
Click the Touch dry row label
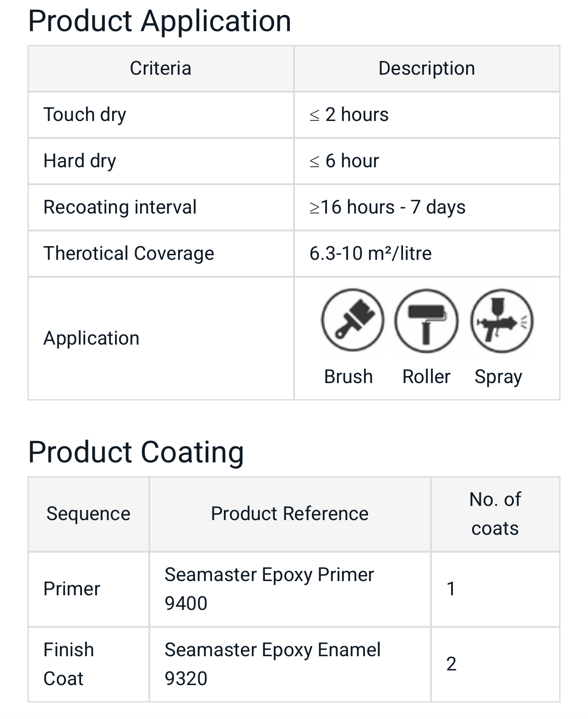click(85, 115)
